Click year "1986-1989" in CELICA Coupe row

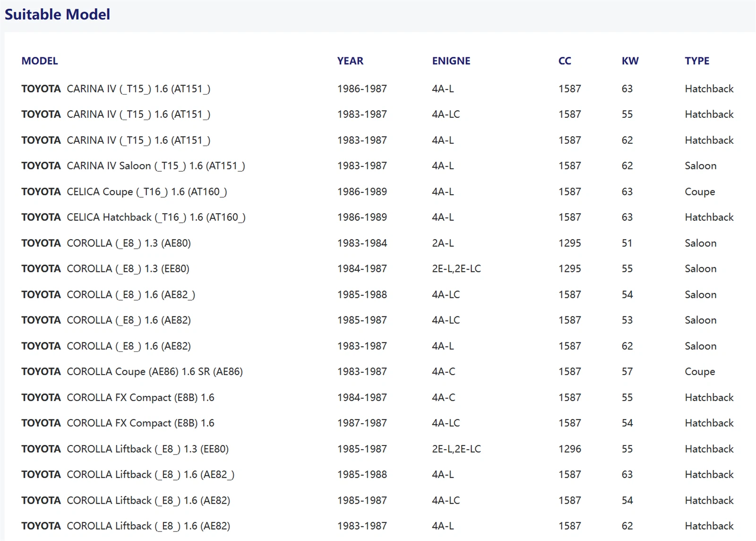tap(362, 192)
